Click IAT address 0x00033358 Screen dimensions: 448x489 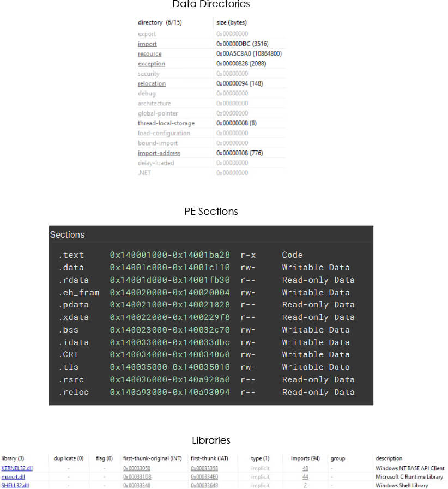[x=204, y=468]
